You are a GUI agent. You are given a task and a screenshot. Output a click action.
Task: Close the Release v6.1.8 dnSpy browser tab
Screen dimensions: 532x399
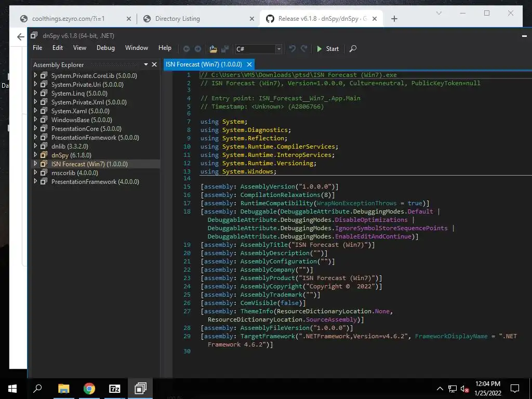pyautogui.click(x=375, y=19)
